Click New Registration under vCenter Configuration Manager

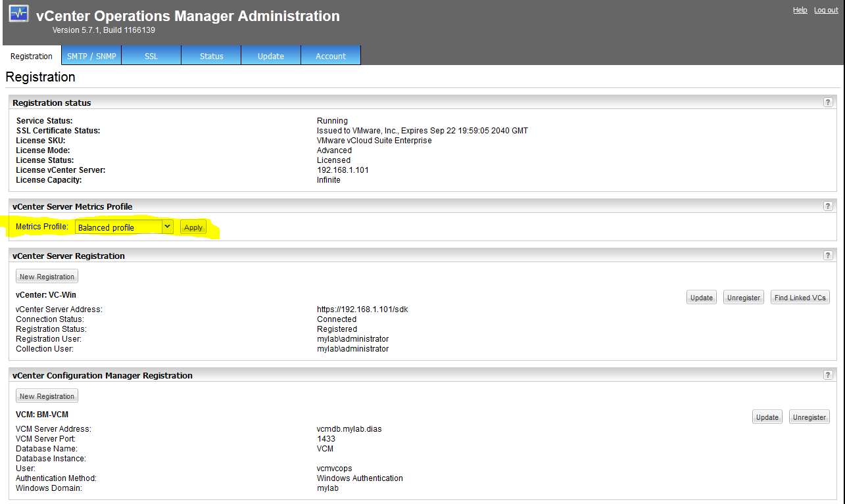tap(47, 396)
